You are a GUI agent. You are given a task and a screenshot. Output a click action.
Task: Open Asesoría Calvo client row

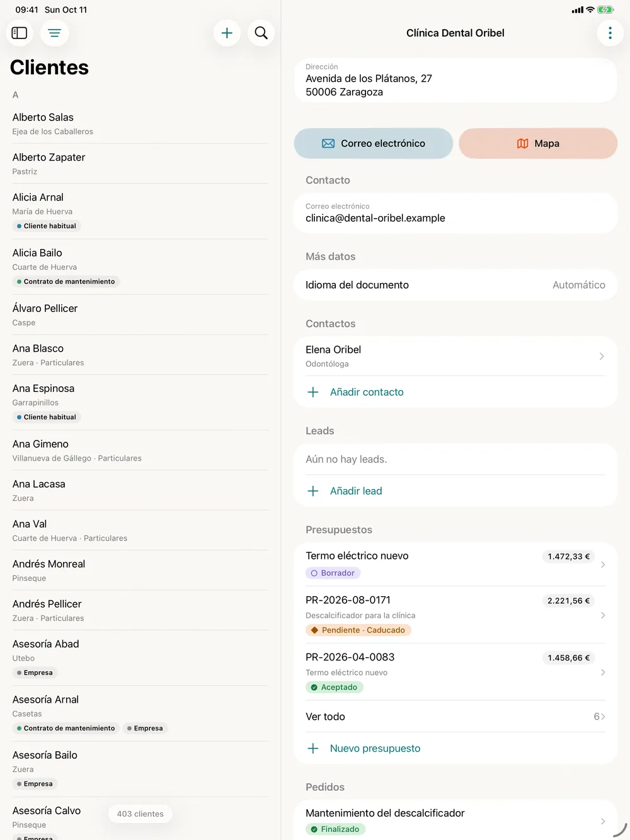point(140,819)
